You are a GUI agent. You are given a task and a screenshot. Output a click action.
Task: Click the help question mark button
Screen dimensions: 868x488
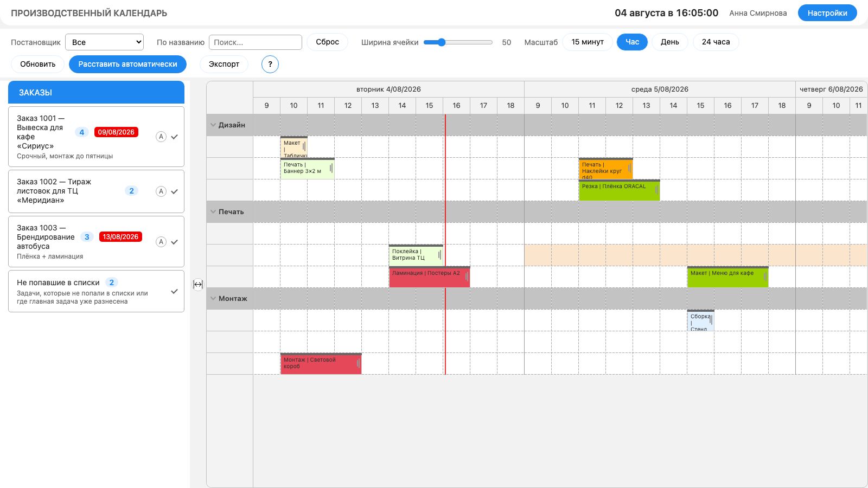(x=270, y=64)
